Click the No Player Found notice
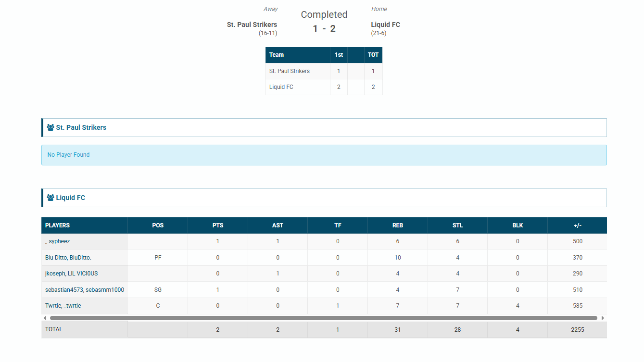Screen dimensions: 644x362 pos(68,155)
